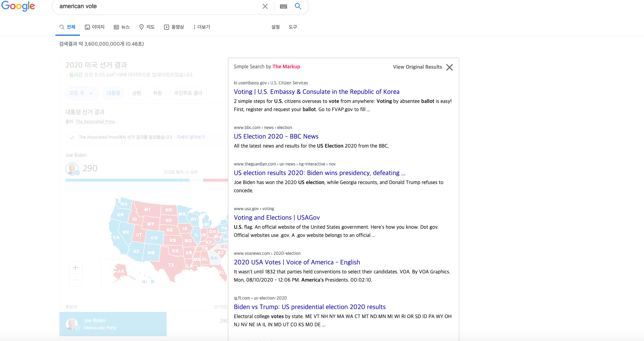Click Alaska (AK) on the map
Image resolution: width=644 pixels, height=341 pixels.
point(121,271)
